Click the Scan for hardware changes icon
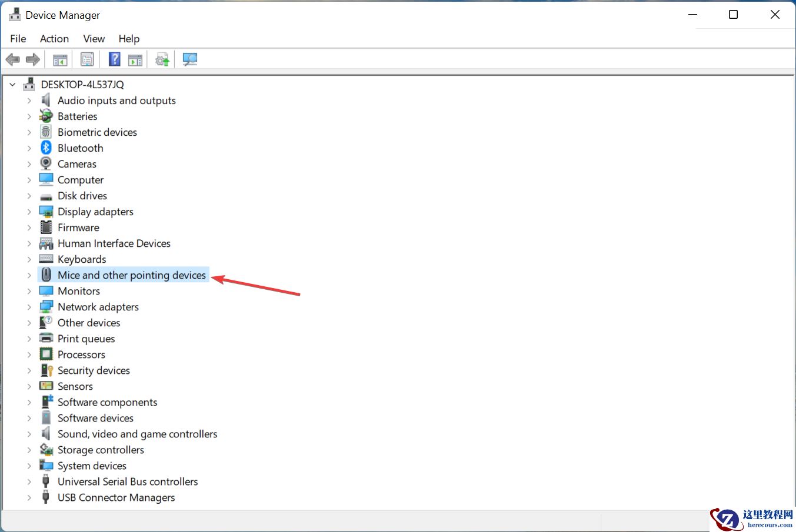796x532 pixels. pos(189,59)
